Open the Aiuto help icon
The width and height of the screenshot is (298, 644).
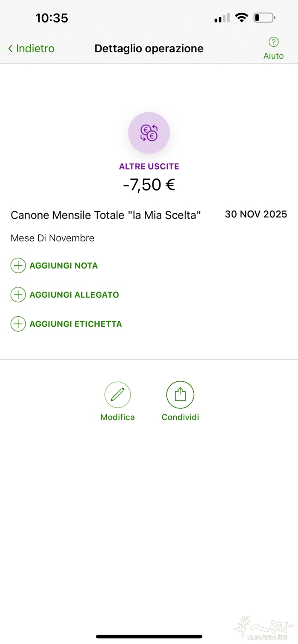coord(273,42)
